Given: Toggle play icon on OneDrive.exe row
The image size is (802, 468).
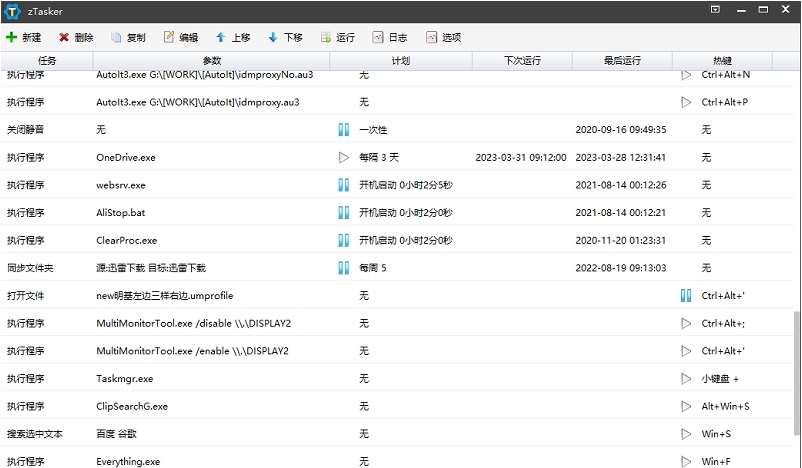Looking at the screenshot, I should 344,157.
